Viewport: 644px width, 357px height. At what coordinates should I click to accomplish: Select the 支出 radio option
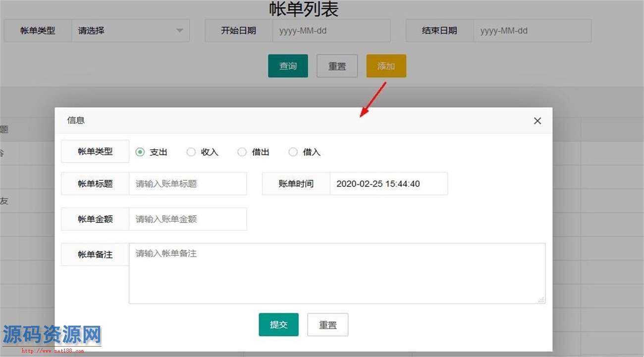point(141,152)
